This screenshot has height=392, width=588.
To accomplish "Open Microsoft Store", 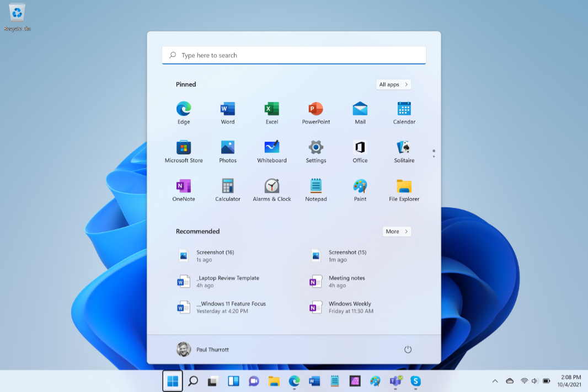I will tap(183, 151).
